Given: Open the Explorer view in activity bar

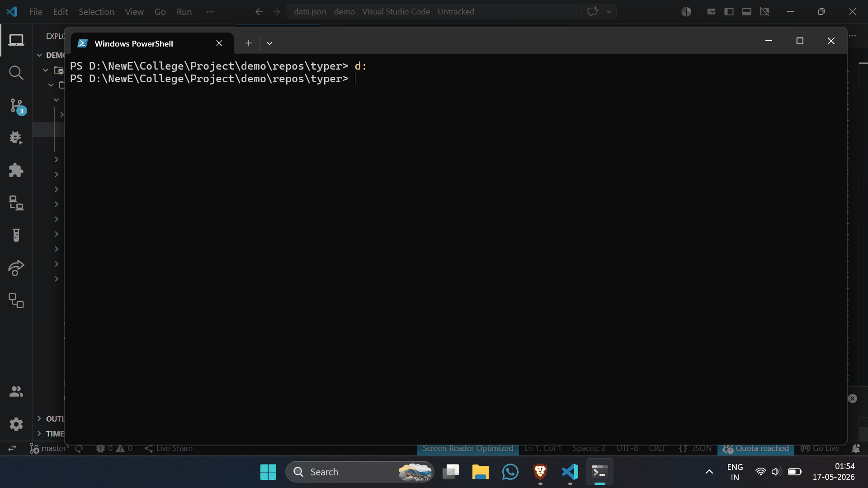Looking at the screenshot, I should click(16, 40).
